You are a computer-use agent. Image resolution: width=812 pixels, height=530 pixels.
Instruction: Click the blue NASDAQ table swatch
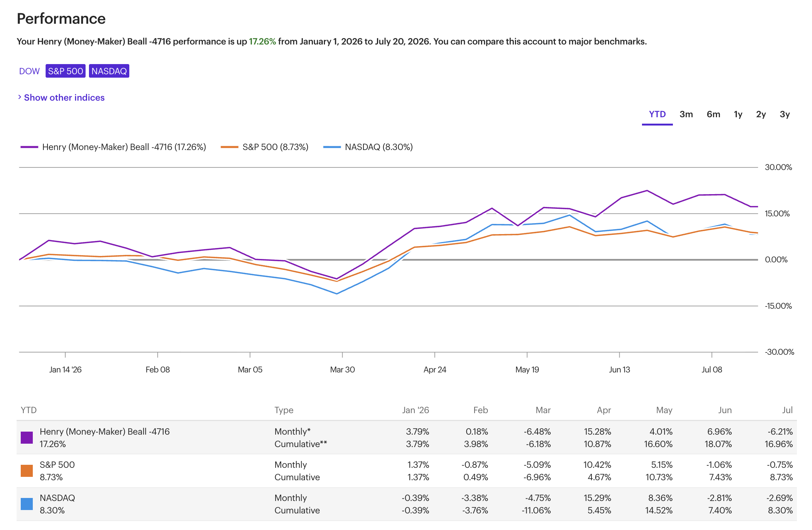click(x=27, y=504)
